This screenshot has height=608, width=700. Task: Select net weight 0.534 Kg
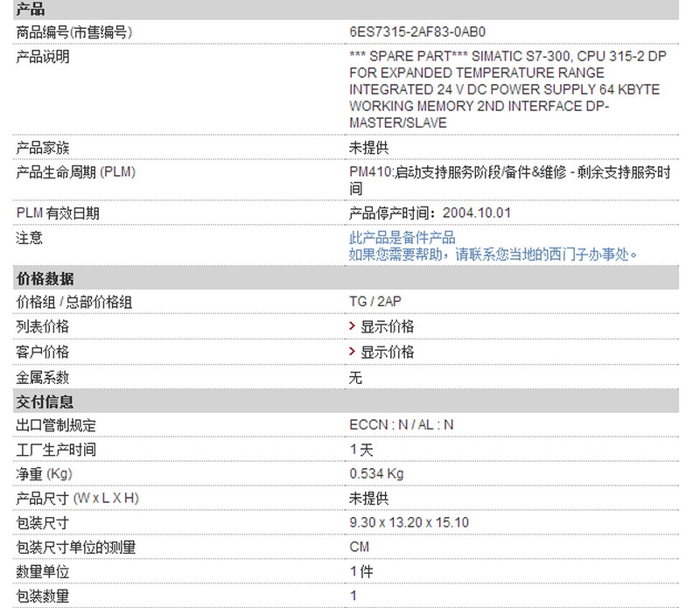tap(376, 473)
